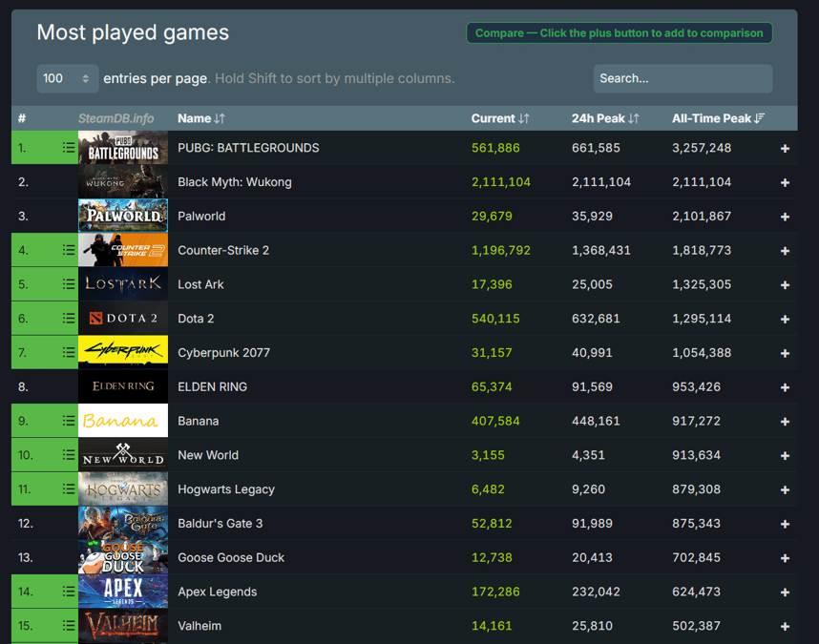
Task: Add Valheim to comparison with plus icon
Action: [785, 626]
